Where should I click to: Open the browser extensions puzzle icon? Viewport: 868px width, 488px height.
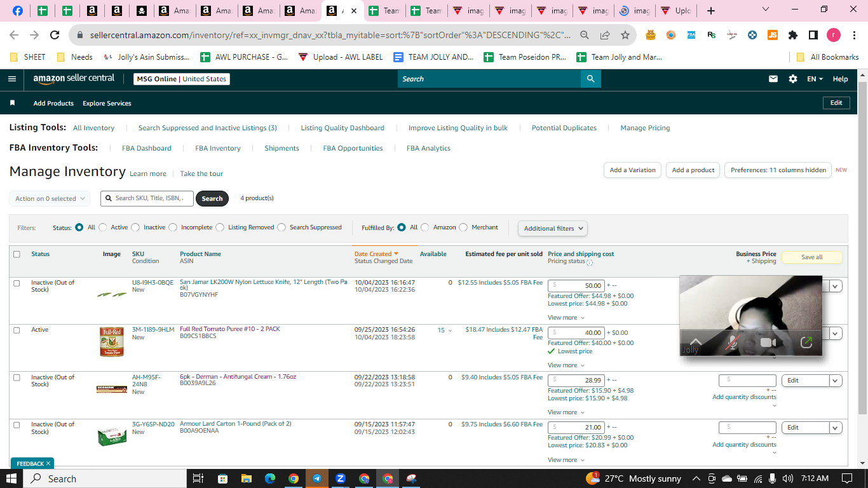(x=792, y=35)
